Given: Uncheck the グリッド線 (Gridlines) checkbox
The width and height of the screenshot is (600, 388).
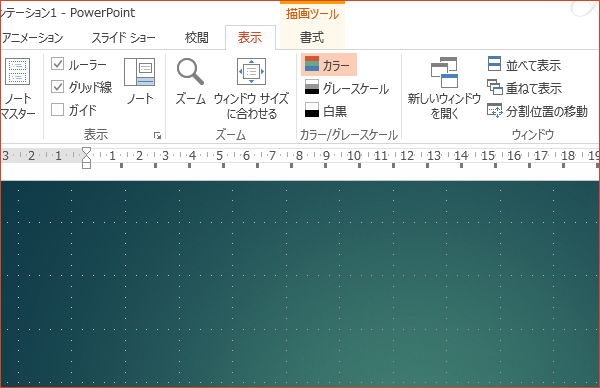Looking at the screenshot, I should tap(57, 87).
